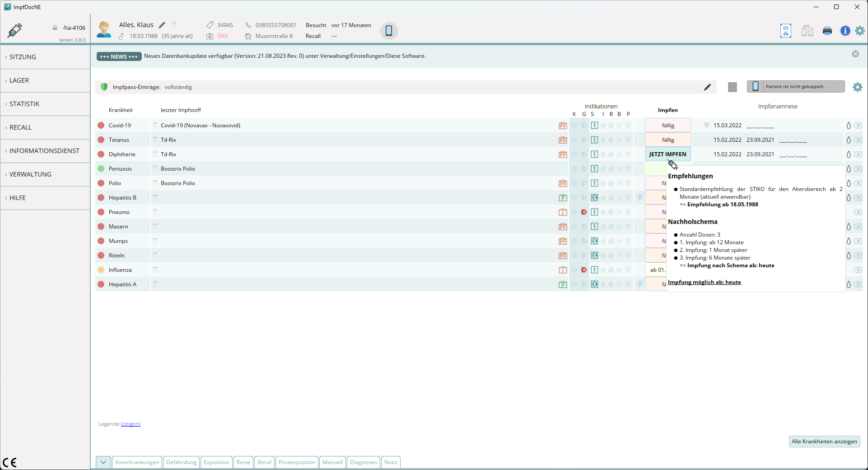Click the fällig button in Tetanus row
The image size is (868, 470).
click(x=668, y=140)
